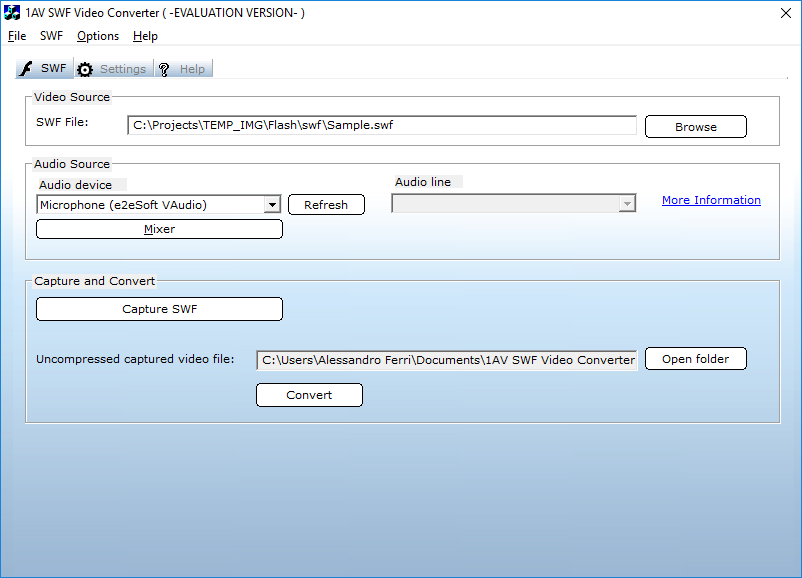Click the SWF File path field
Viewport: 802px width, 578px height.
(x=382, y=125)
